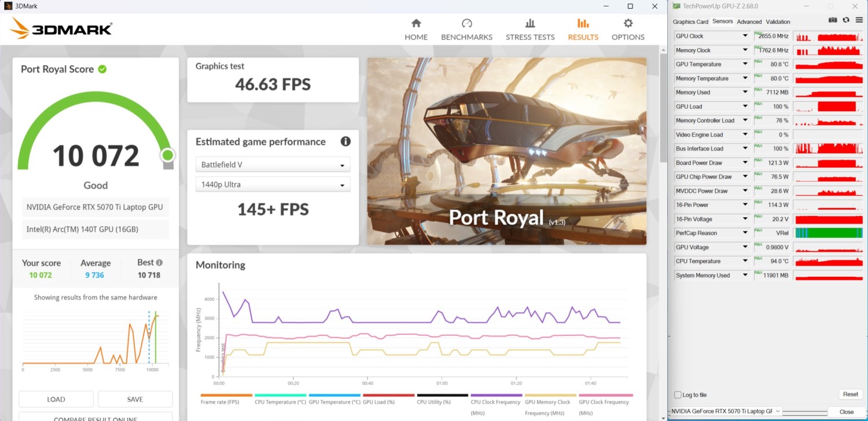Open the HOME section in 3DMark
Viewport: 868px width, 421px height.
coord(416,30)
